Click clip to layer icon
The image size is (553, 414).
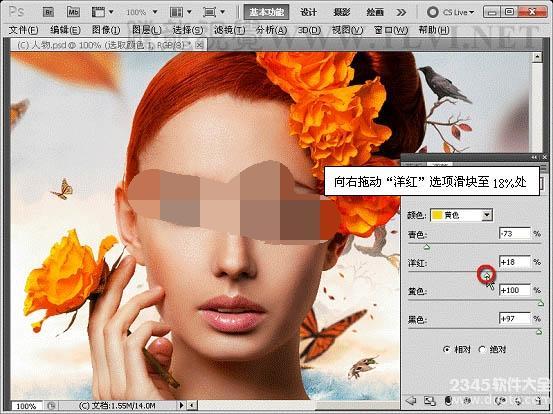(448, 401)
